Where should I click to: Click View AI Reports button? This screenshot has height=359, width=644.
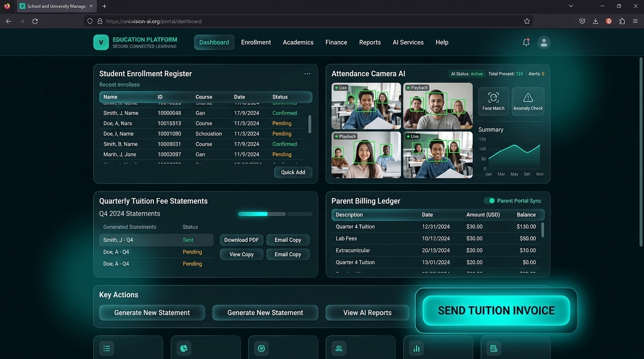coord(367,313)
